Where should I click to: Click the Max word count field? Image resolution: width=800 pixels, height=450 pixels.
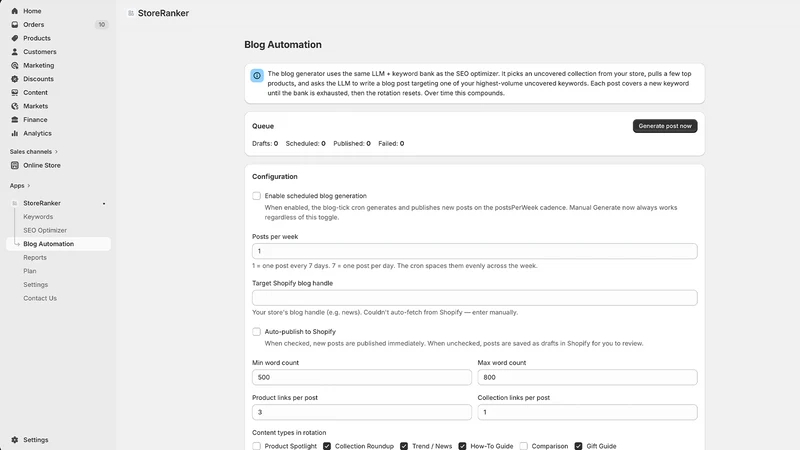click(x=587, y=378)
